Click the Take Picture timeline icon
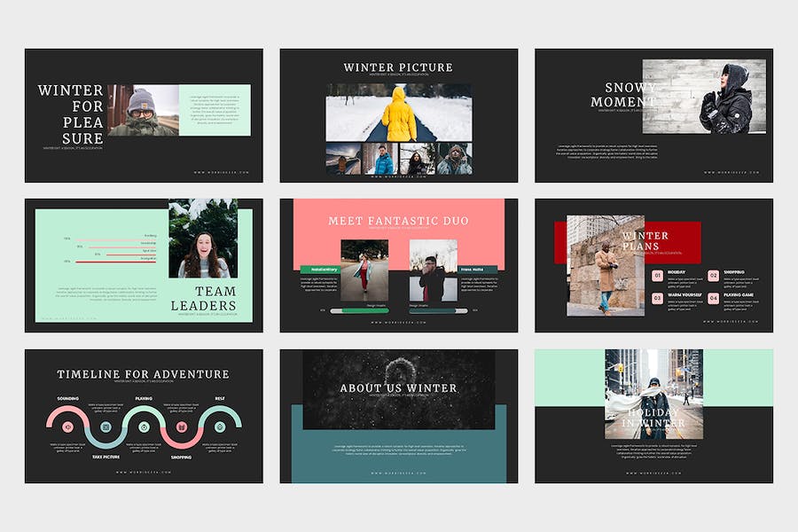798x532 pixels. click(106, 427)
